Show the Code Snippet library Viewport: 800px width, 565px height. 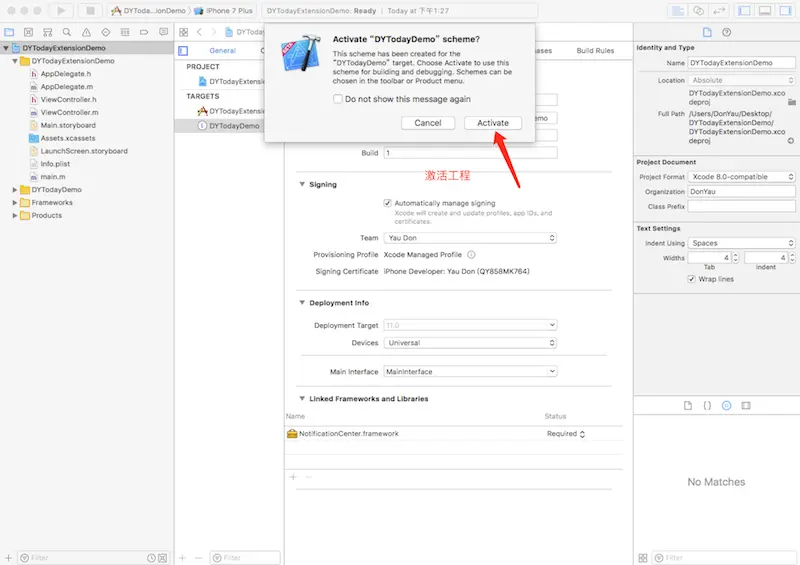[x=707, y=405]
